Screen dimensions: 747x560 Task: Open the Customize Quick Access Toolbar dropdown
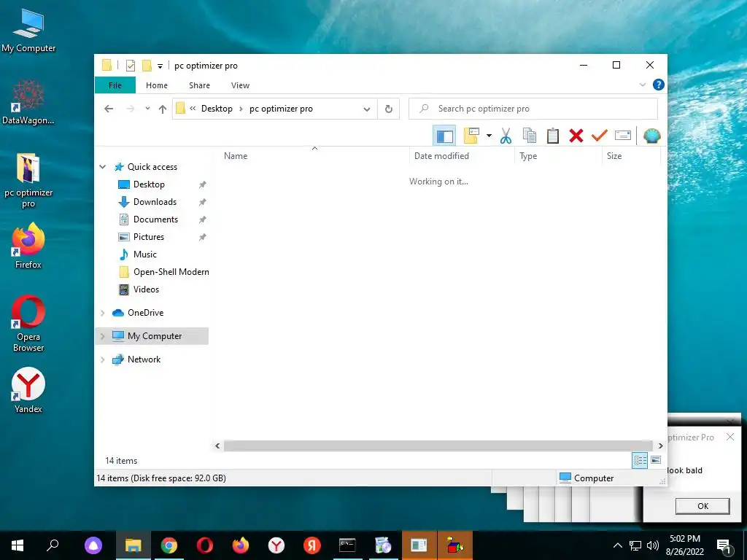(160, 66)
